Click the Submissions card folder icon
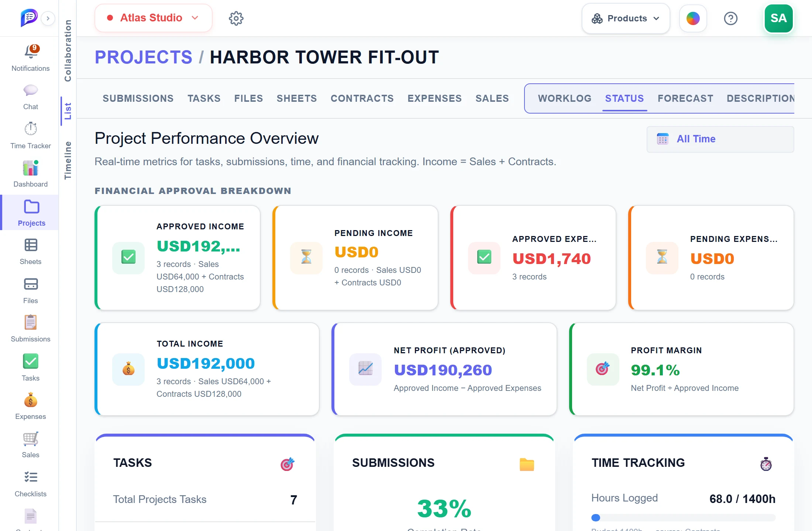Screen dimensions: 812x531 527,464
